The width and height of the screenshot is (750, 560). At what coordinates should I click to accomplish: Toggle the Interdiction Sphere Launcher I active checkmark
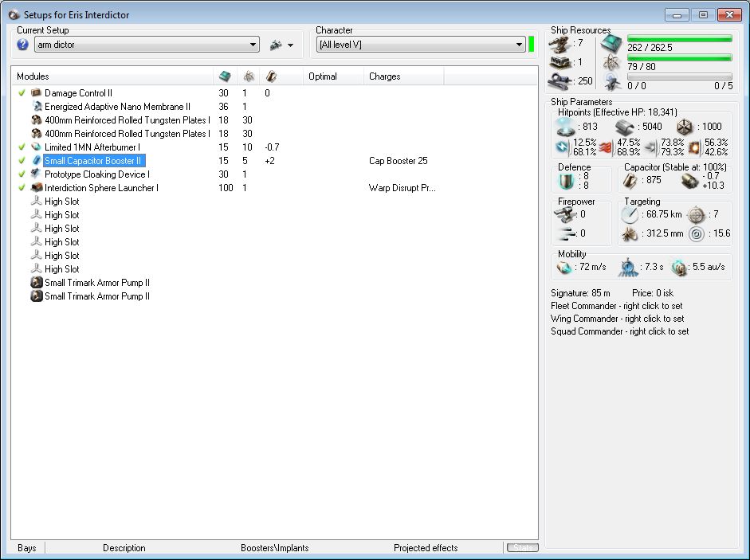22,187
